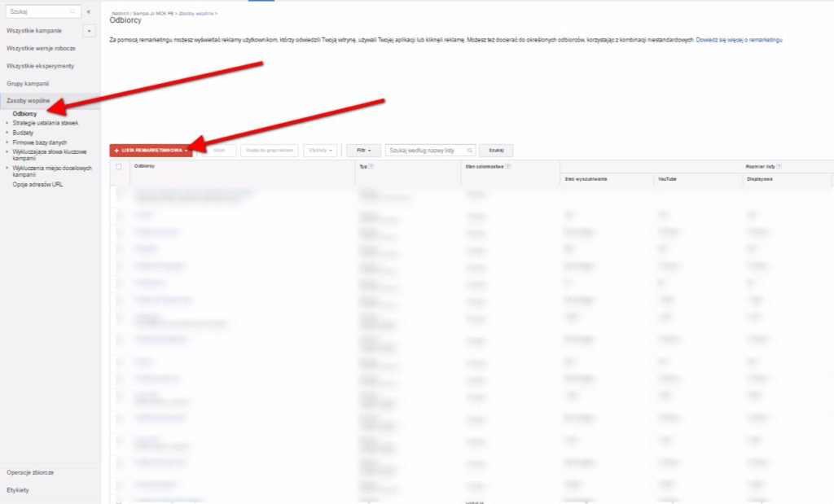Click the Usuń button in toolbar
This screenshot has height=504, width=834.
219,151
